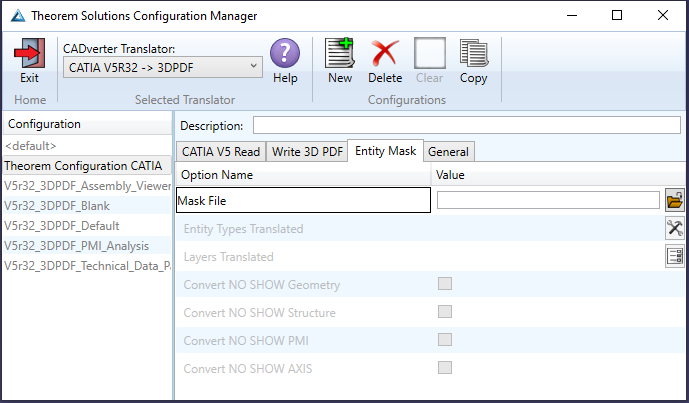Select the Mask File option row
The width and height of the screenshot is (689, 403).
click(303, 200)
